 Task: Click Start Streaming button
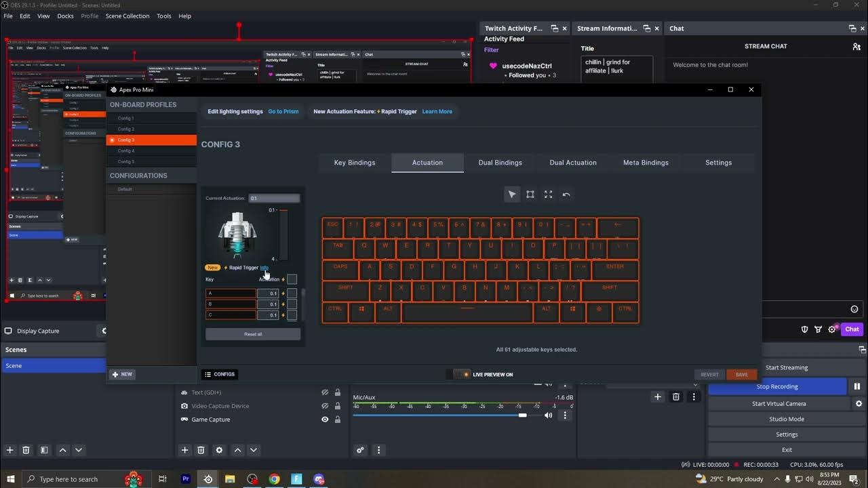[786, 367]
